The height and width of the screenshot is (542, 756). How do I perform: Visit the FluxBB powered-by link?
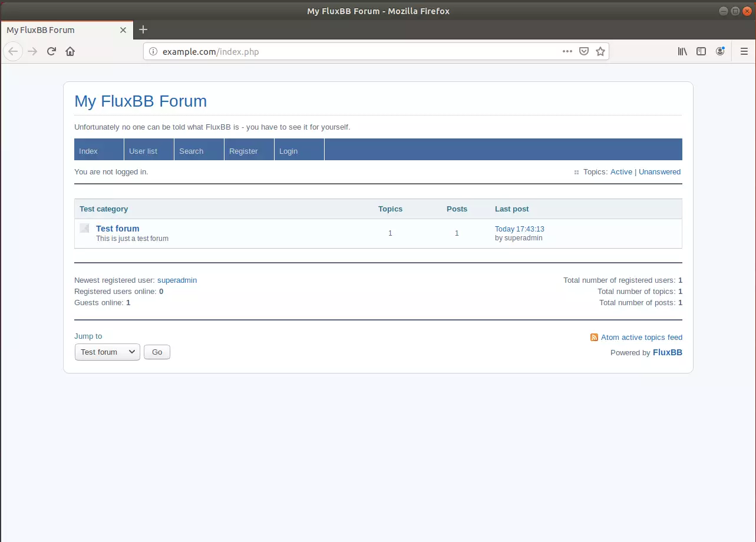(x=668, y=352)
